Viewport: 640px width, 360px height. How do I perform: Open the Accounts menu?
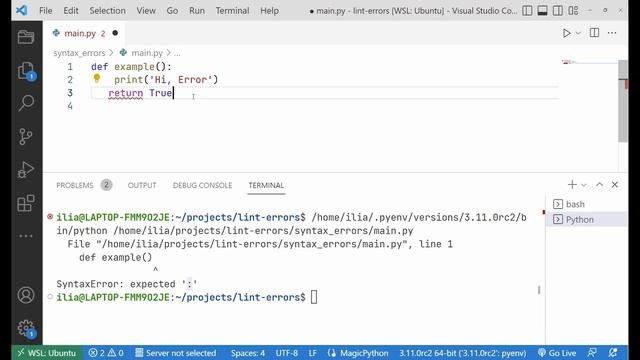26,295
